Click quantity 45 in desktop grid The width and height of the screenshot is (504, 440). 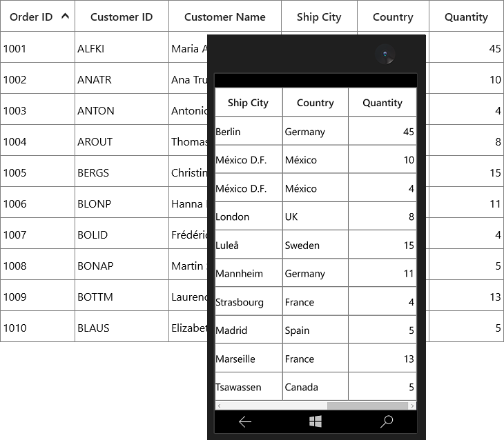point(467,47)
